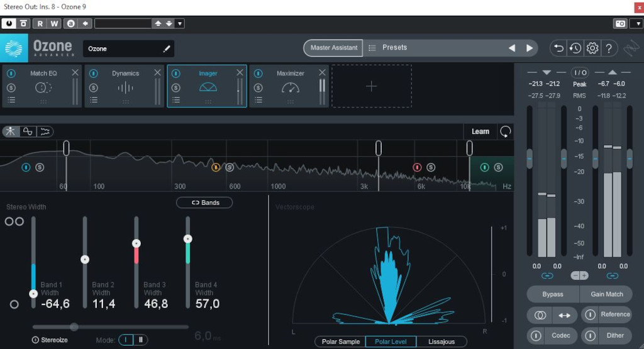Open Dynamics module preset list
Viewport: 644px width, 349px height.
coord(94,100)
